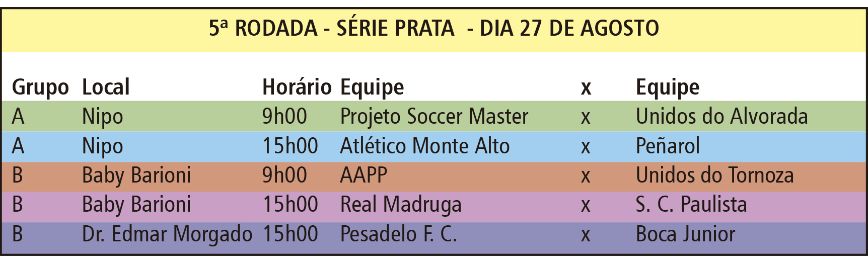The width and height of the screenshot is (868, 266).
Task: Select the Unidos do Tornoza cell
Action: coord(714,175)
